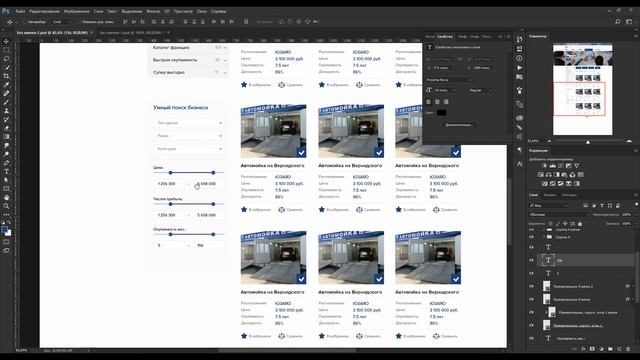Open the Окно menu

(x=202, y=11)
